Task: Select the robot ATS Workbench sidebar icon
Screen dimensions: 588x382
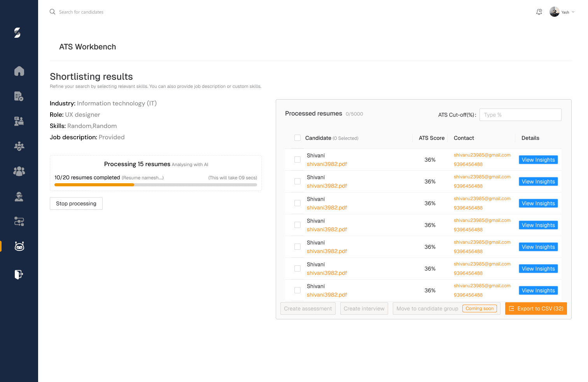Action: pos(19,246)
